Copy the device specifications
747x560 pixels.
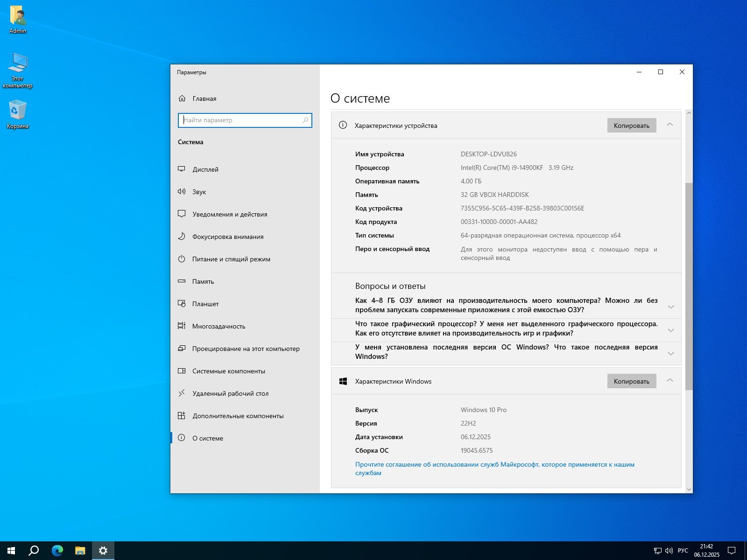(631, 126)
